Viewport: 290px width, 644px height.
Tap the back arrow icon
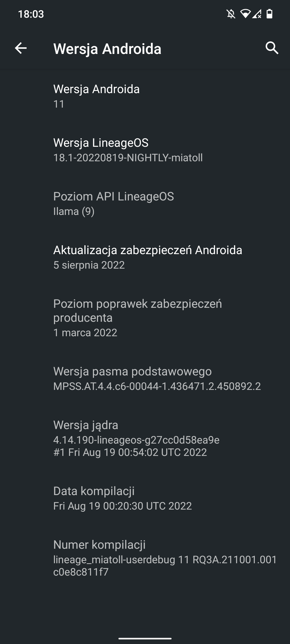click(x=21, y=48)
